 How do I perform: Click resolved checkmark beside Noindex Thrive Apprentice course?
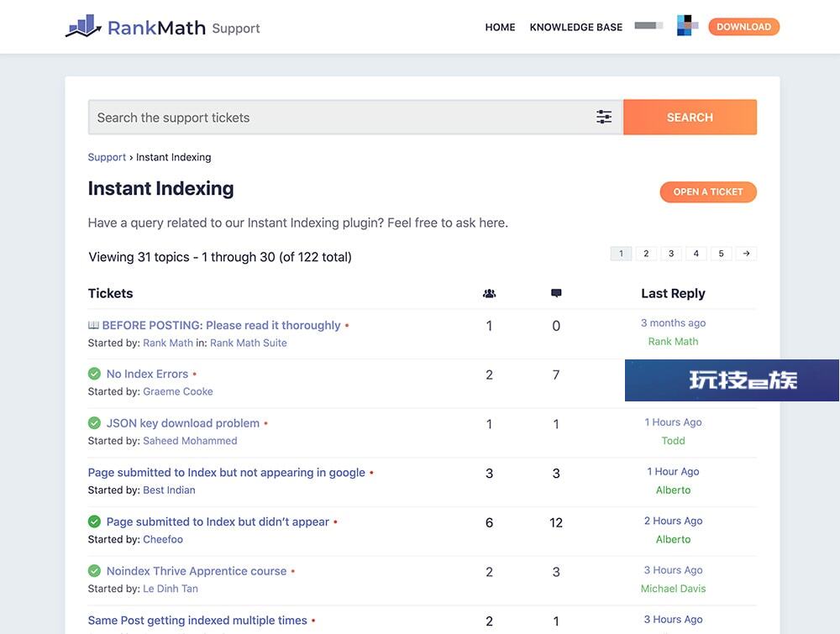[94, 571]
